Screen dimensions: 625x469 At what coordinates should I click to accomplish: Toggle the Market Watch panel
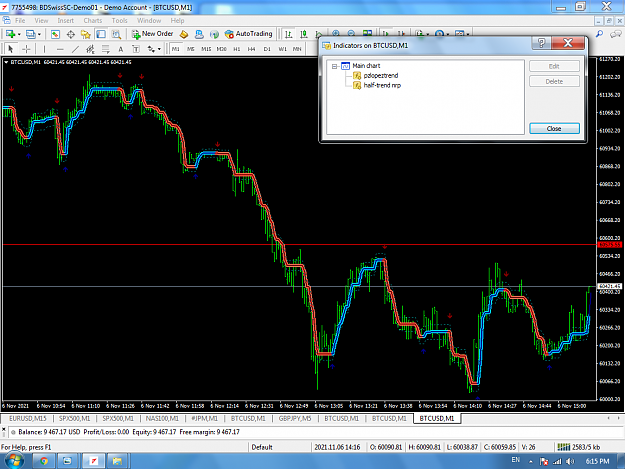pyautogui.click(x=55, y=34)
